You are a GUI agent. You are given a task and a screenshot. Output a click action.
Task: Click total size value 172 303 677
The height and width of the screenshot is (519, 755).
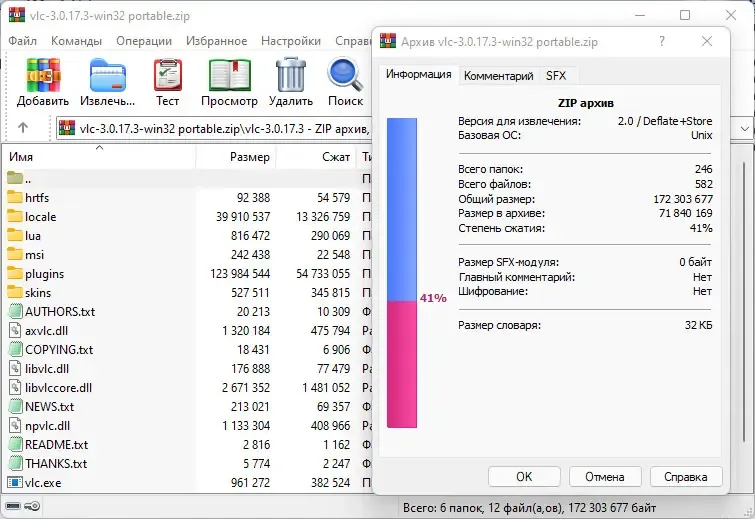[x=683, y=199]
